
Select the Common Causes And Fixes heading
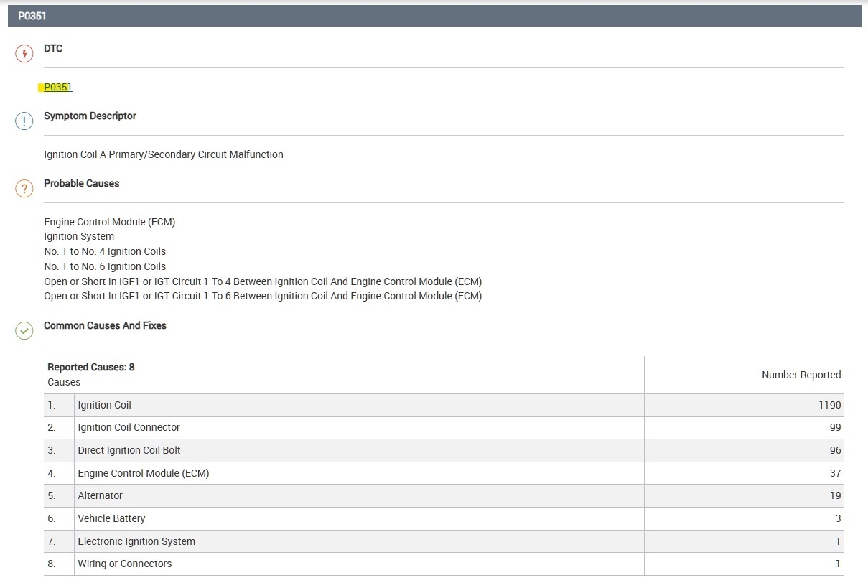[x=105, y=326]
